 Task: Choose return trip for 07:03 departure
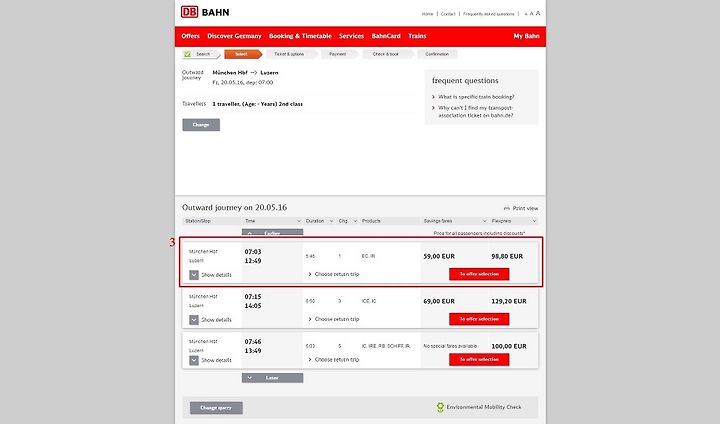point(334,274)
